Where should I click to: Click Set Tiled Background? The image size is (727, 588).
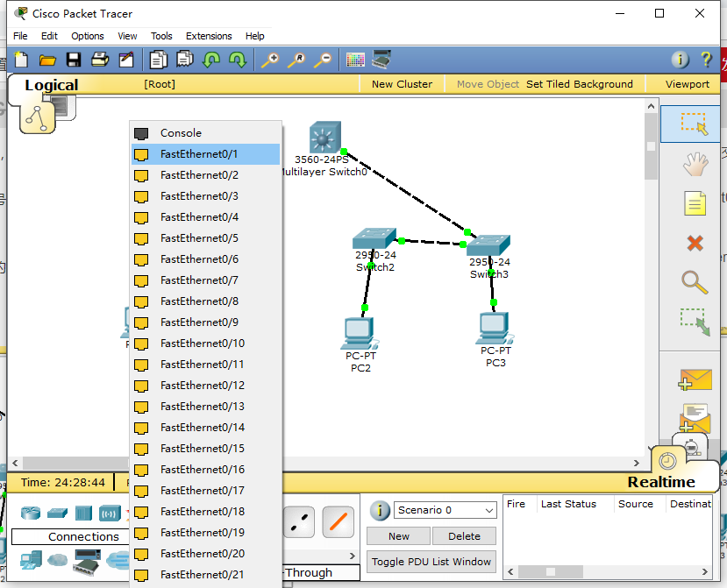coord(579,84)
